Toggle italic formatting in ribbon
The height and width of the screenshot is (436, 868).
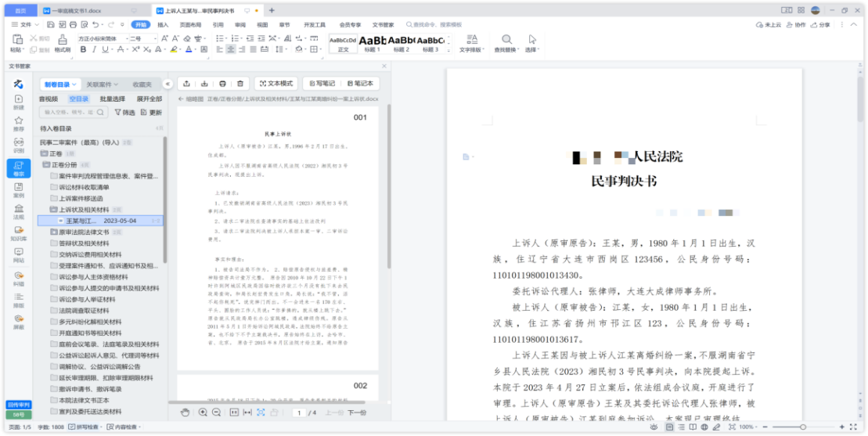pos(95,49)
